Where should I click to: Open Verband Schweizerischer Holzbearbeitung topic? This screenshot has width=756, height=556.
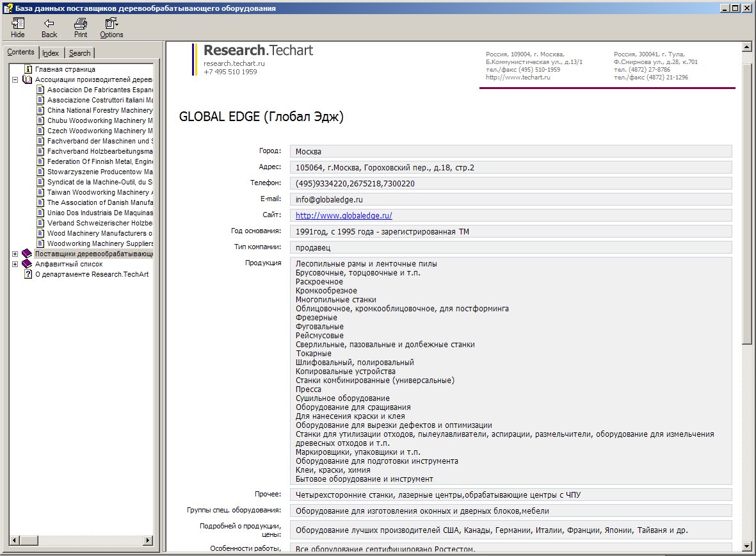click(x=100, y=223)
